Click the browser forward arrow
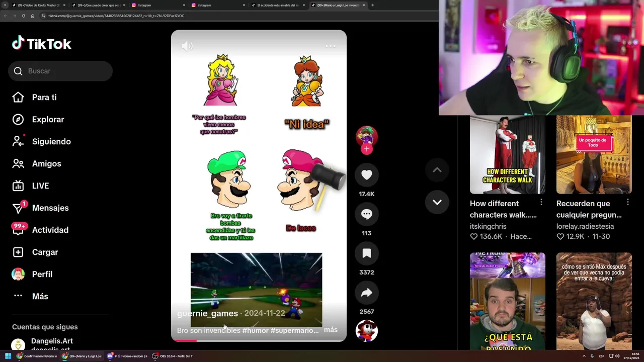The image size is (644, 362). pos(15,16)
